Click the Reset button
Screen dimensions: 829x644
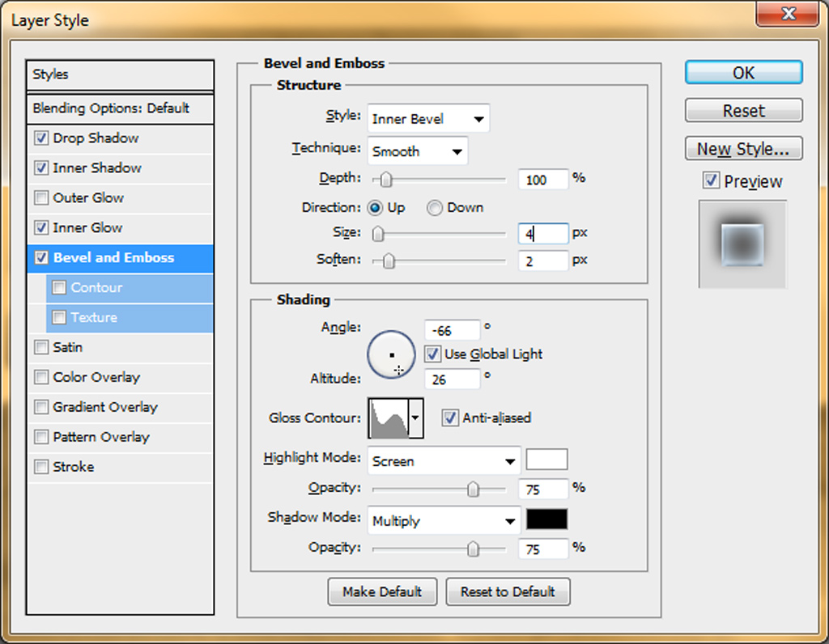tap(744, 110)
